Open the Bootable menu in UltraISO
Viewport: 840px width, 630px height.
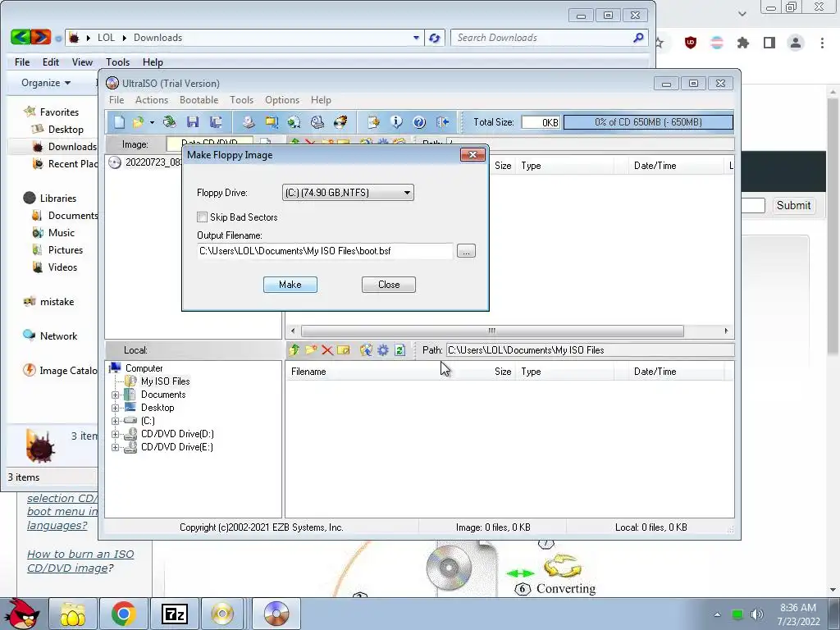tap(199, 100)
